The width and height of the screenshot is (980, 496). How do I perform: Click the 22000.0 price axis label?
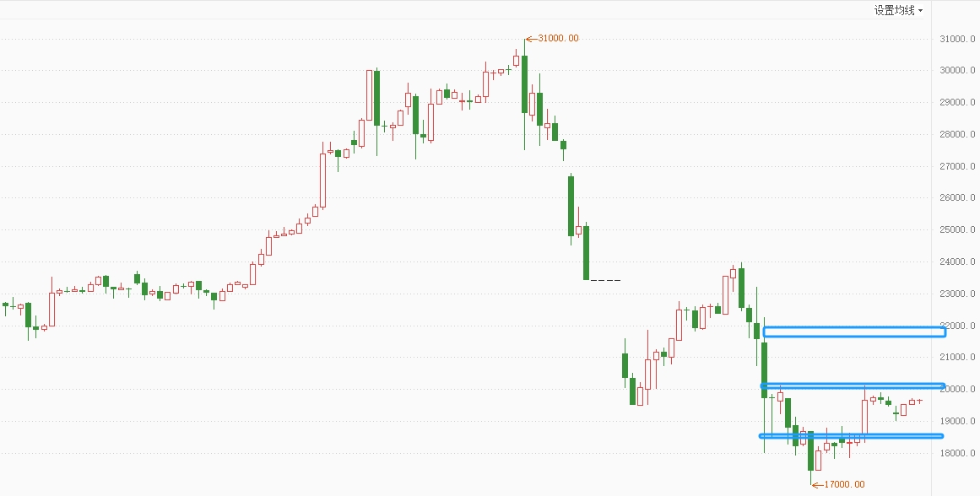pos(958,326)
